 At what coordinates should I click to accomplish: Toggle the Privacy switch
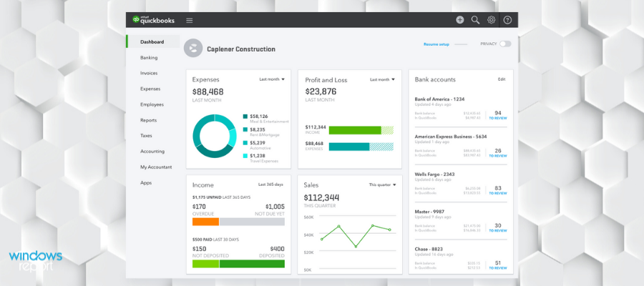(x=505, y=44)
